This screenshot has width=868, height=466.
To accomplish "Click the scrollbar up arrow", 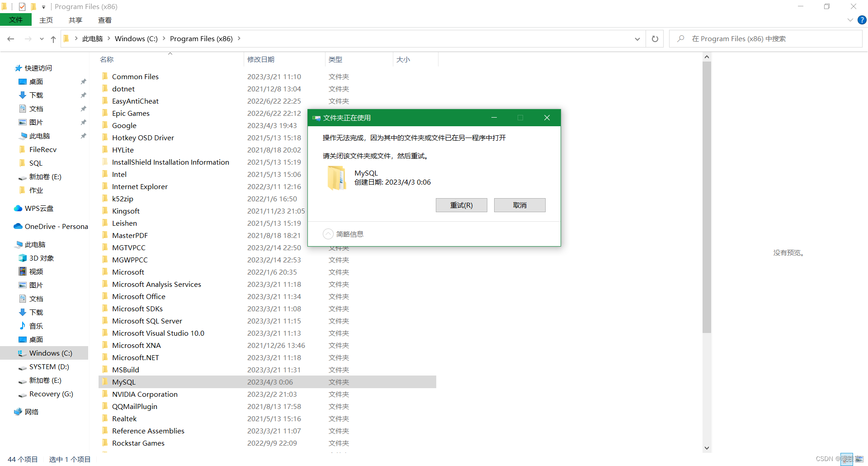I will 707,57.
